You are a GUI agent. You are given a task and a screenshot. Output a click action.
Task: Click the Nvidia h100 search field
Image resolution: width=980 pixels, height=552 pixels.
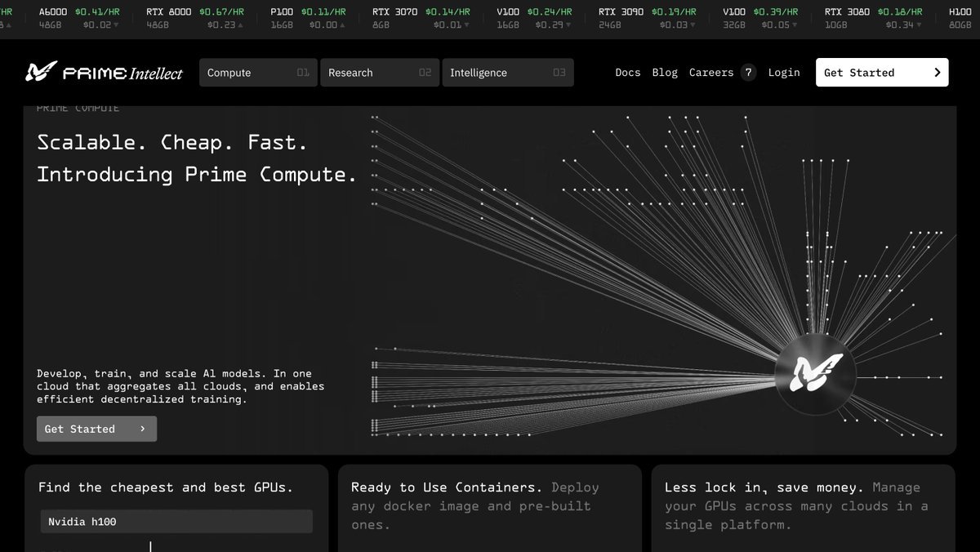[176, 522]
